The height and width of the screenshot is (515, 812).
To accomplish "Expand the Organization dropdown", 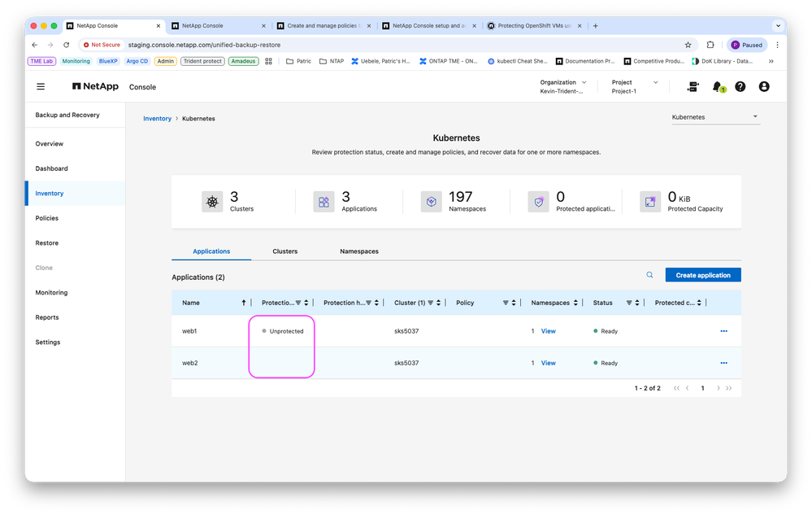I will (563, 86).
